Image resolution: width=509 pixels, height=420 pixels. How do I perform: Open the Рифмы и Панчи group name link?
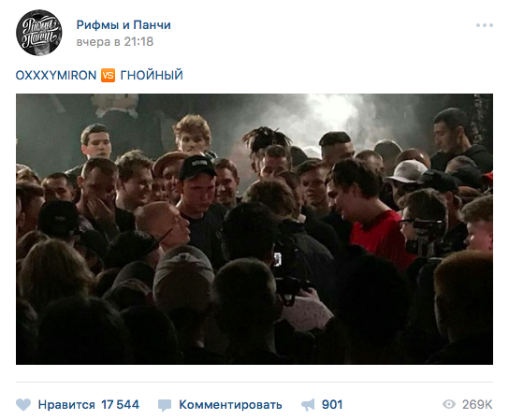124,25
